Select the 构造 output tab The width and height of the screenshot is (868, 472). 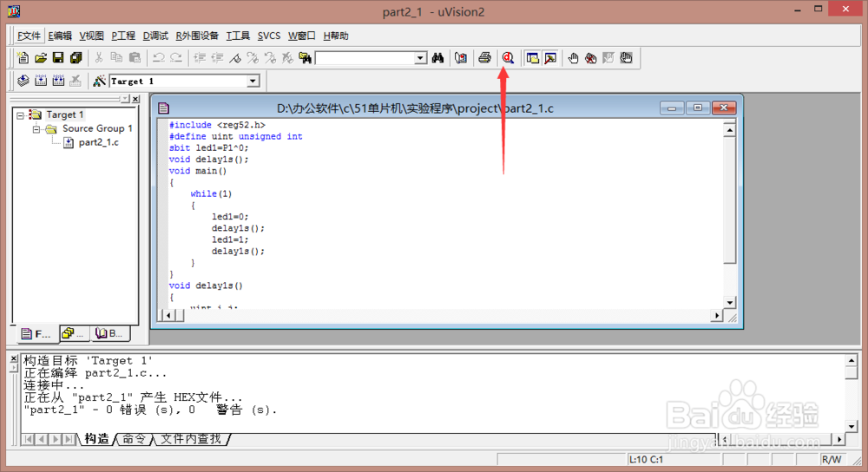[97, 439]
